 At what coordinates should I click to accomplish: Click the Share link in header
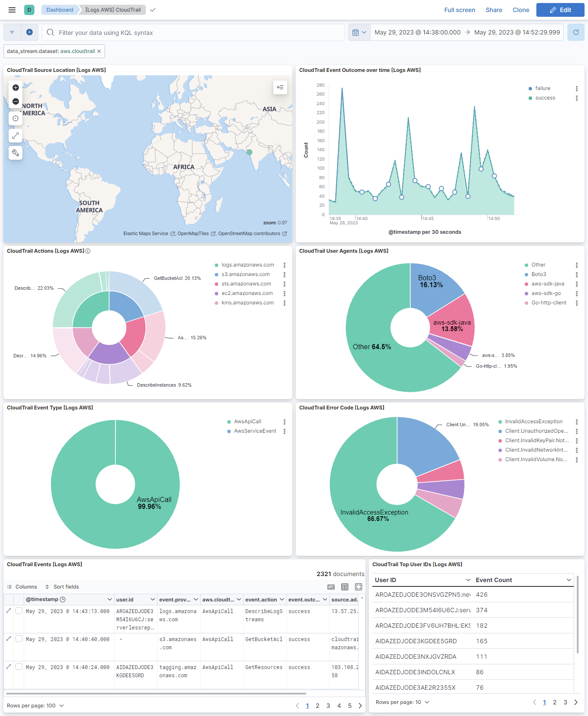[494, 10]
